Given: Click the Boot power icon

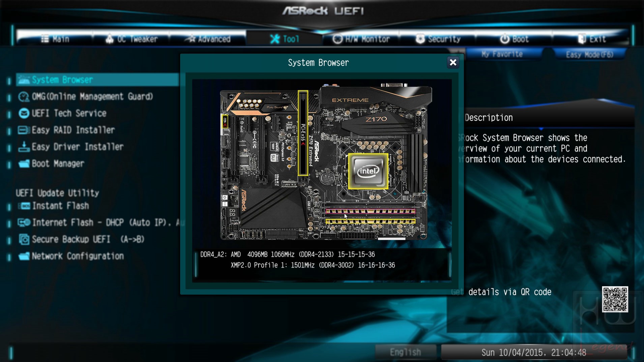Looking at the screenshot, I should click(504, 39).
